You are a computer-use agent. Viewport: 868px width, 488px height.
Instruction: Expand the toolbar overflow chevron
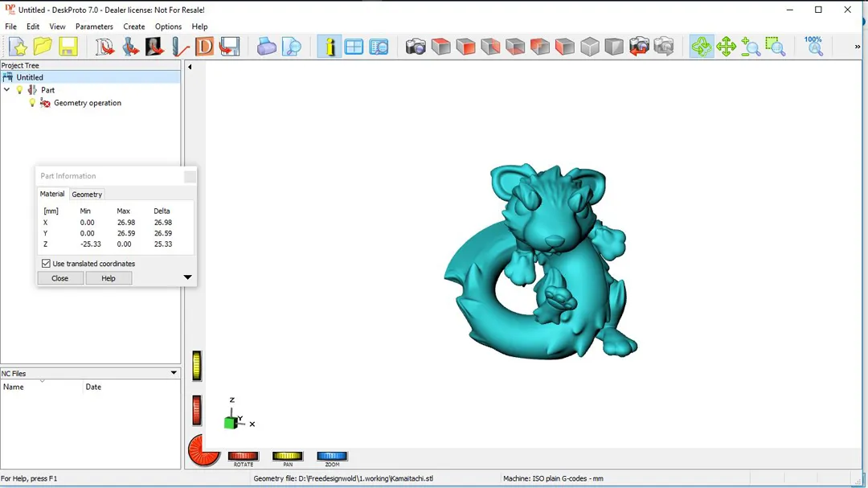tap(858, 47)
